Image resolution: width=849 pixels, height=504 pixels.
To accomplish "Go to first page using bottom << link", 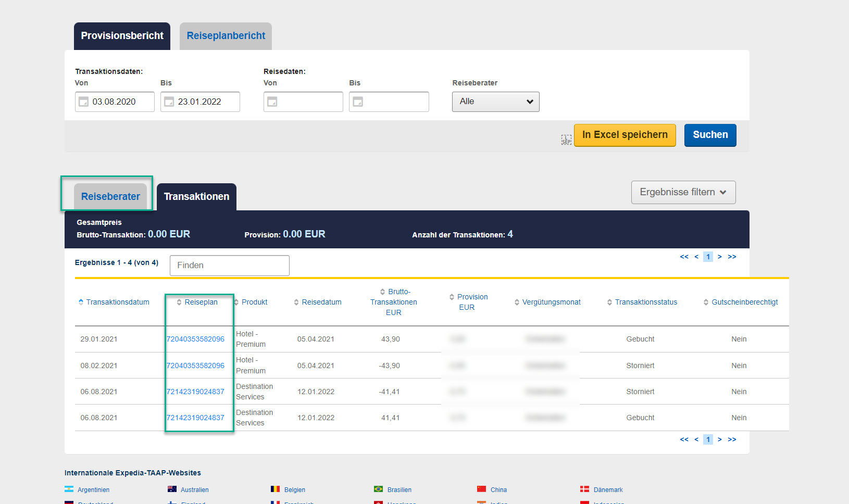I will tap(684, 439).
